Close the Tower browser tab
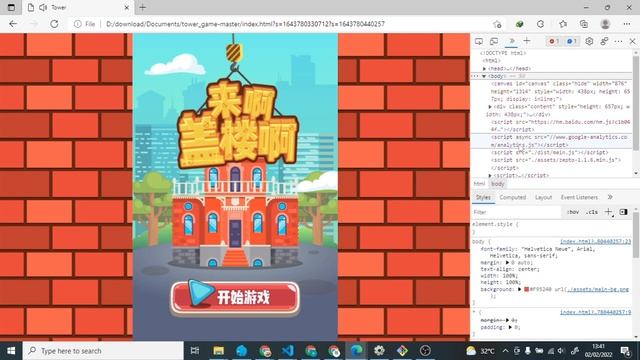 pyautogui.click(x=127, y=7)
